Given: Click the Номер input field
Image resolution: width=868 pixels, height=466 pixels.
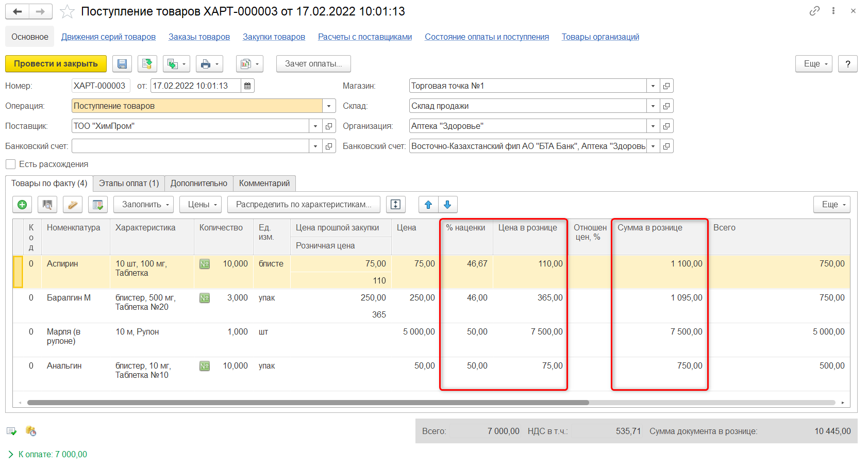Looking at the screenshot, I should pos(101,86).
